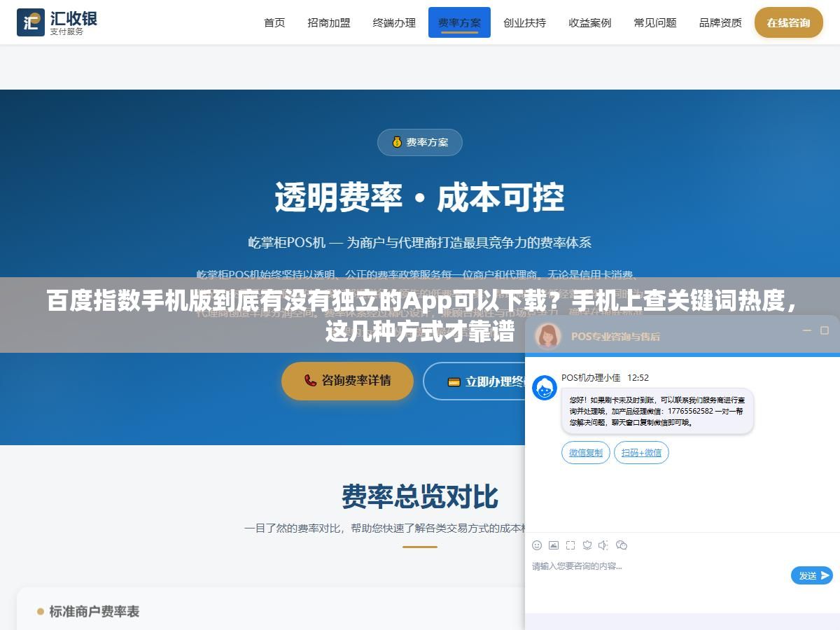Click the 汇收银 logo in the header

[x=57, y=22]
